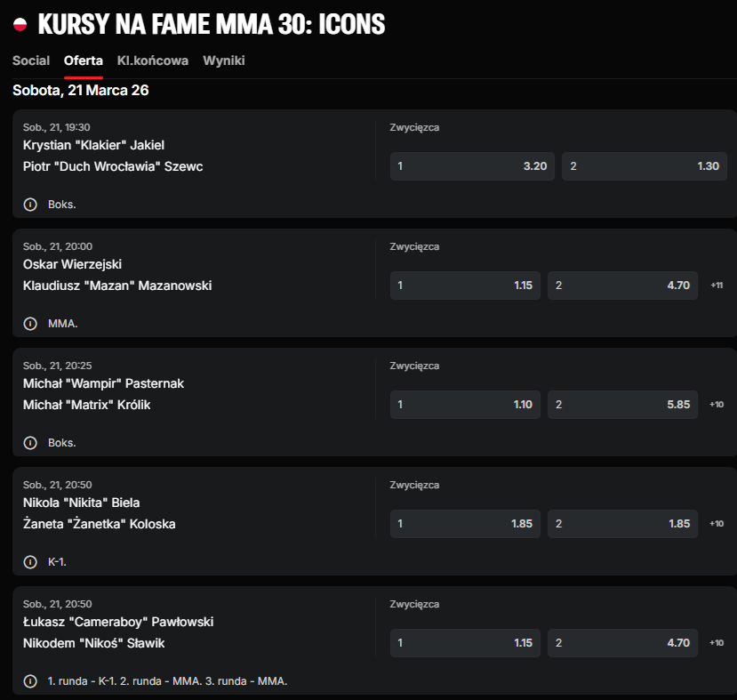
Task: Click info icon beside round rules note
Action: (x=30, y=681)
